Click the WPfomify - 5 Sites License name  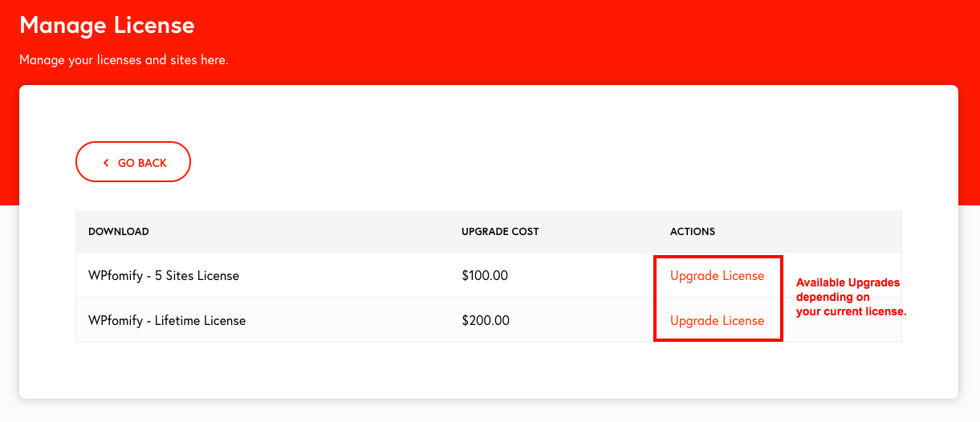[x=164, y=275]
